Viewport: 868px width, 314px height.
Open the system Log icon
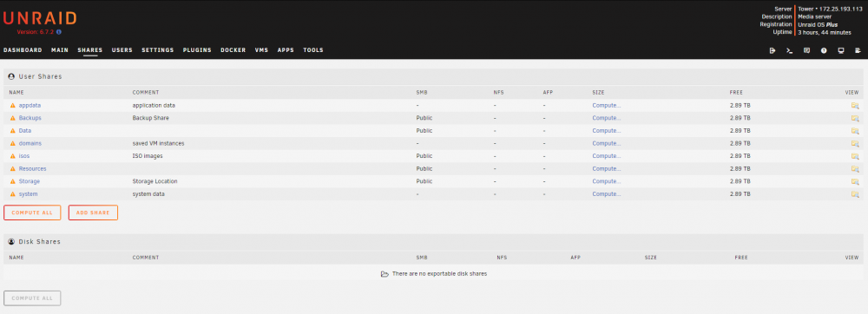pyautogui.click(x=858, y=50)
